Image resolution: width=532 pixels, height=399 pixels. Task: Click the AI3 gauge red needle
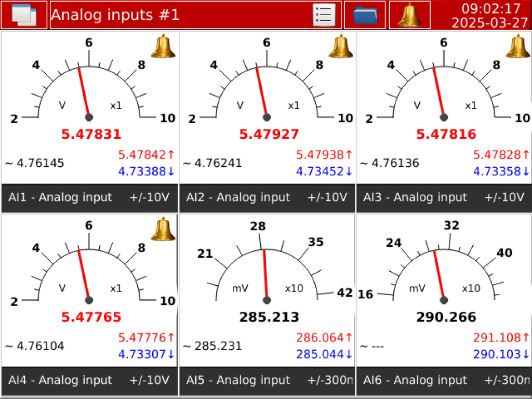point(438,91)
